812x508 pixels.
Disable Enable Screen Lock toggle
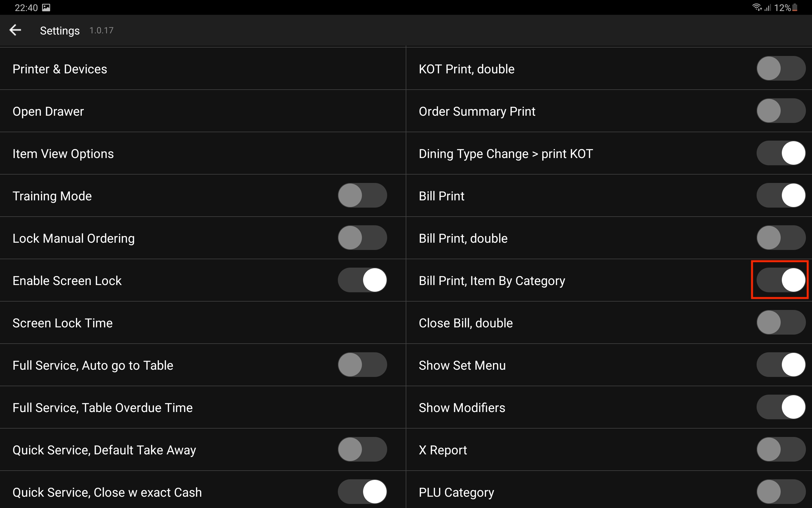click(362, 280)
